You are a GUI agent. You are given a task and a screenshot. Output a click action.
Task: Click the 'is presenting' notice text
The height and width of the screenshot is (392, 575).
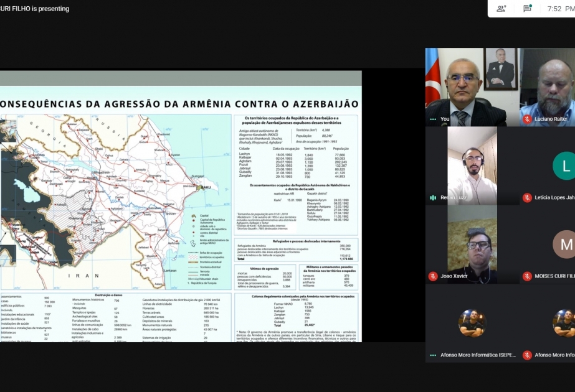coord(50,9)
